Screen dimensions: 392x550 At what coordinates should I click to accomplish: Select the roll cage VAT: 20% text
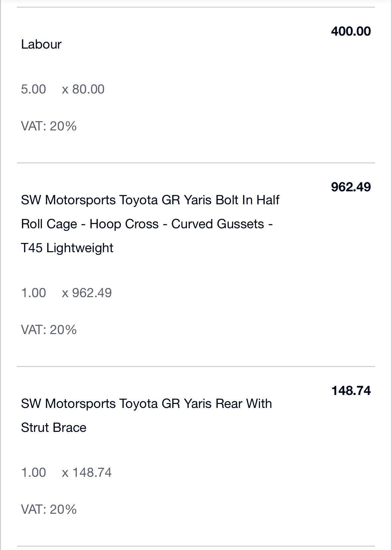(49, 330)
